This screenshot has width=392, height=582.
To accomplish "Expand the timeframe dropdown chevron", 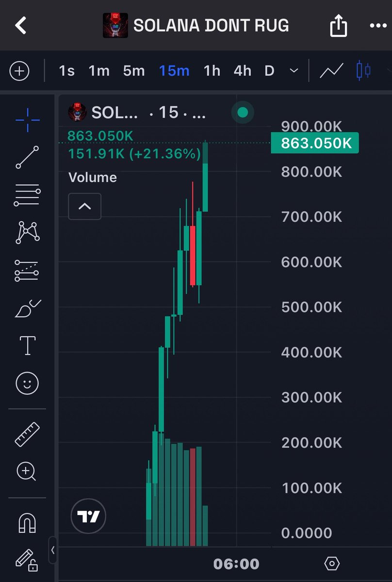I will (x=294, y=71).
